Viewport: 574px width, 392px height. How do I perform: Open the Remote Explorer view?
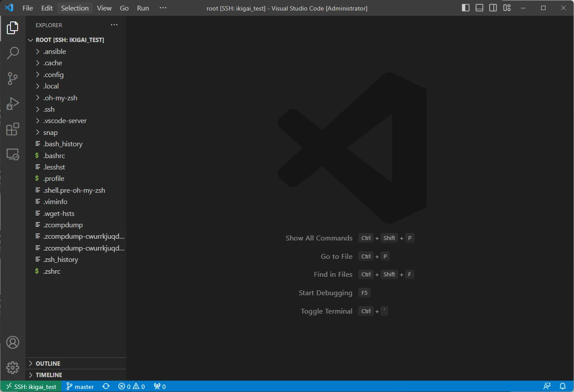tap(13, 154)
